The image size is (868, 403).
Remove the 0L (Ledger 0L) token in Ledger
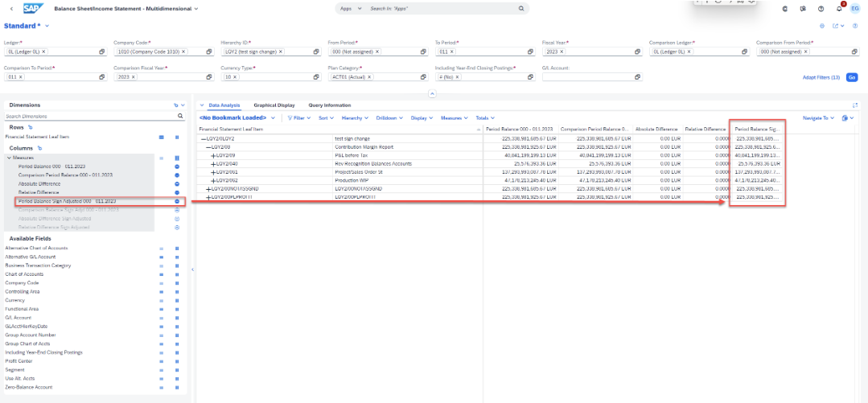pos(43,51)
